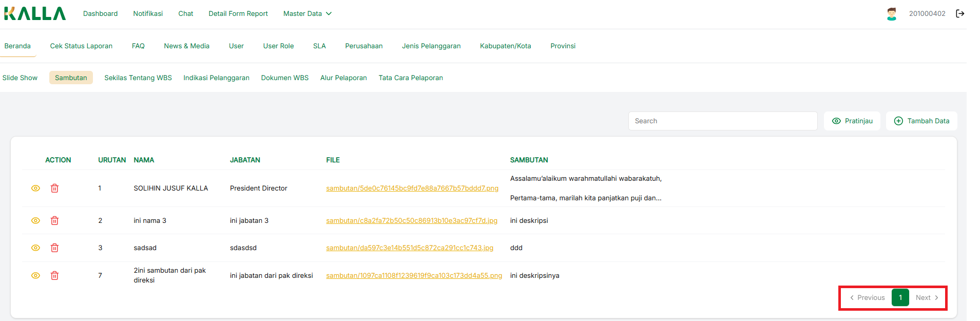Click the KALLA logo
The height and width of the screenshot is (321, 980).
pos(35,14)
